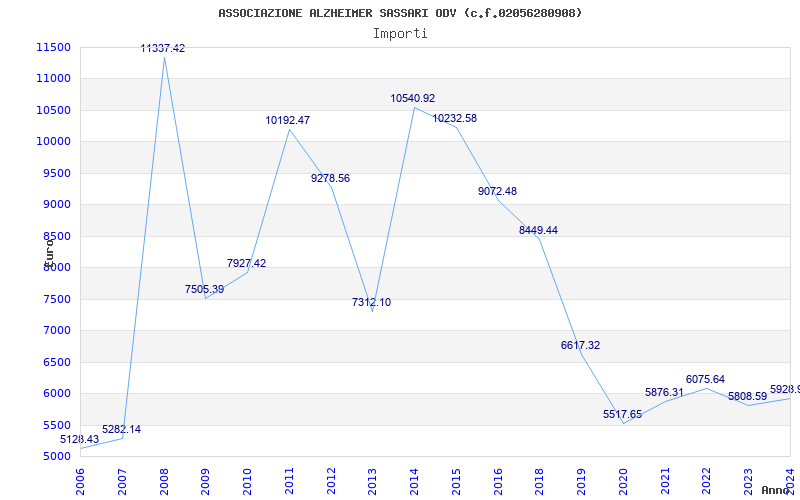Image resolution: width=800 pixels, height=500 pixels.
Task: Click x-axis year 2011
Action: tap(289, 482)
